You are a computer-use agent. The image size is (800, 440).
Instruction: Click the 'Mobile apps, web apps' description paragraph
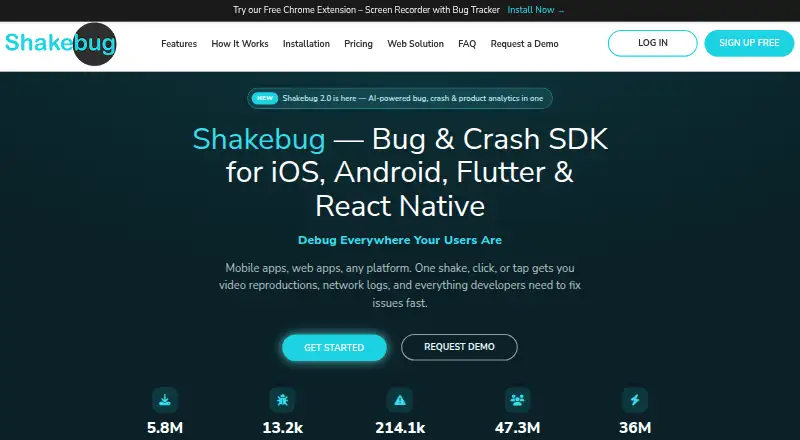400,285
